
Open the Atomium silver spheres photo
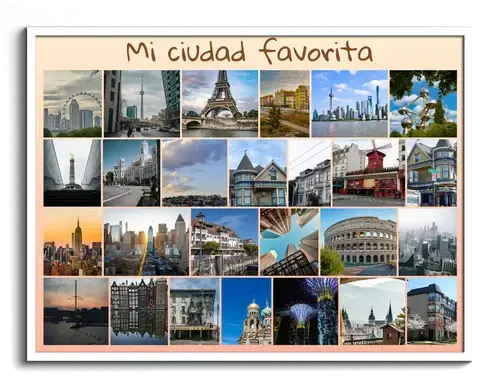pyautogui.click(x=423, y=104)
